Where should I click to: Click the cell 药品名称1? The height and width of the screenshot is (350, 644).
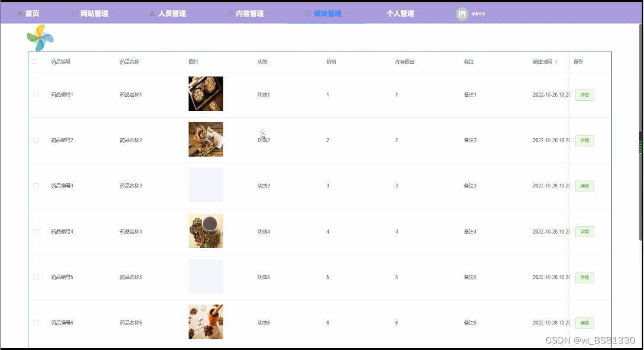(131, 94)
